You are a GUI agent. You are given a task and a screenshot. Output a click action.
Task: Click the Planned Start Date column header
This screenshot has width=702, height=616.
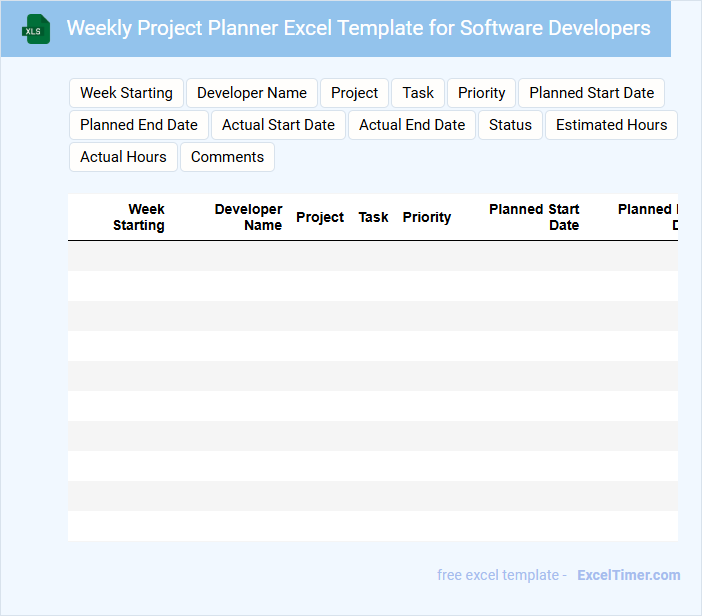(x=535, y=217)
